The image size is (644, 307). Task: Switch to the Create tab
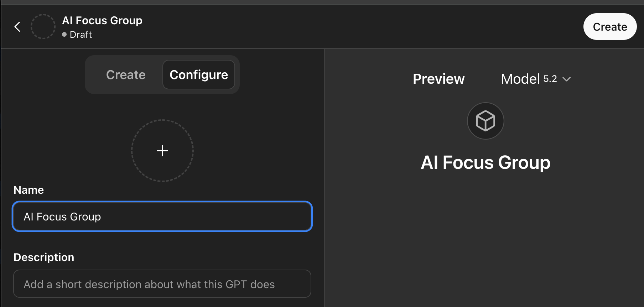pos(126,75)
